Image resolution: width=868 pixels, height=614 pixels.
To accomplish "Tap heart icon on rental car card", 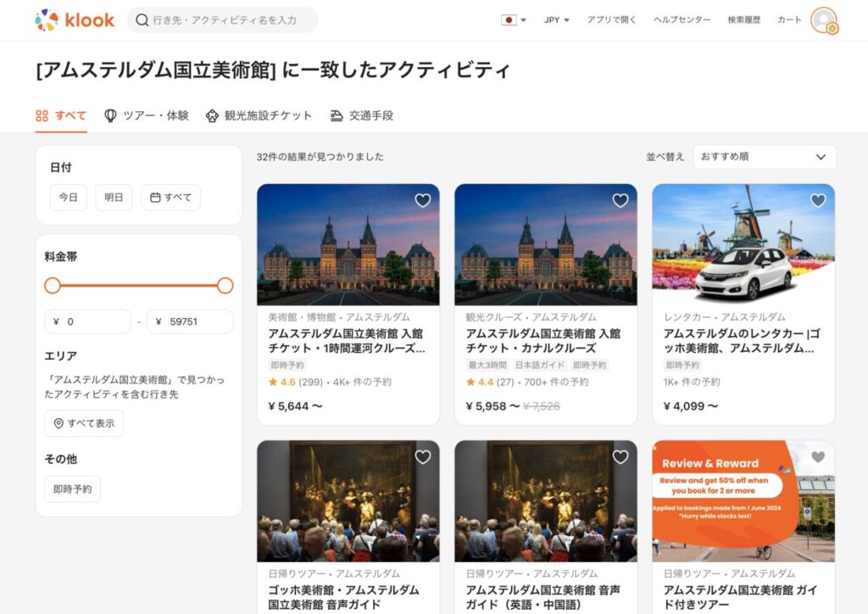I will [x=818, y=200].
